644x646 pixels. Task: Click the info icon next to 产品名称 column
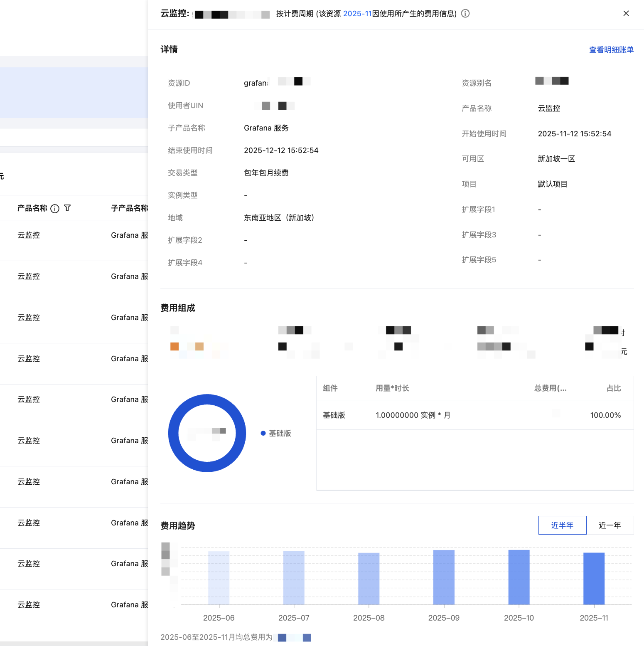point(55,208)
